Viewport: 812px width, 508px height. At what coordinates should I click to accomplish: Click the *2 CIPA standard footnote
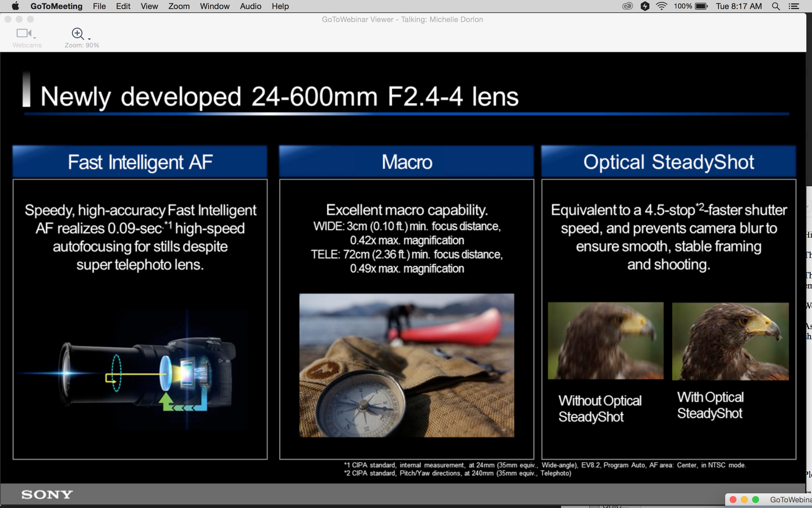tap(458, 473)
